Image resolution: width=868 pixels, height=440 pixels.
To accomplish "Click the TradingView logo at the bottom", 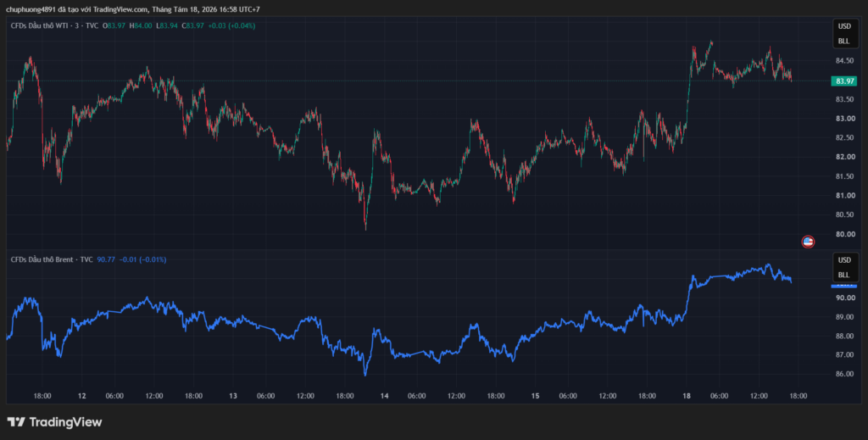I will 54,422.
